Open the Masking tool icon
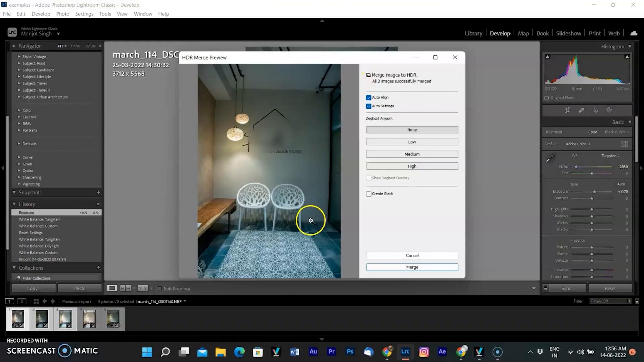644x362 pixels. [x=609, y=110]
